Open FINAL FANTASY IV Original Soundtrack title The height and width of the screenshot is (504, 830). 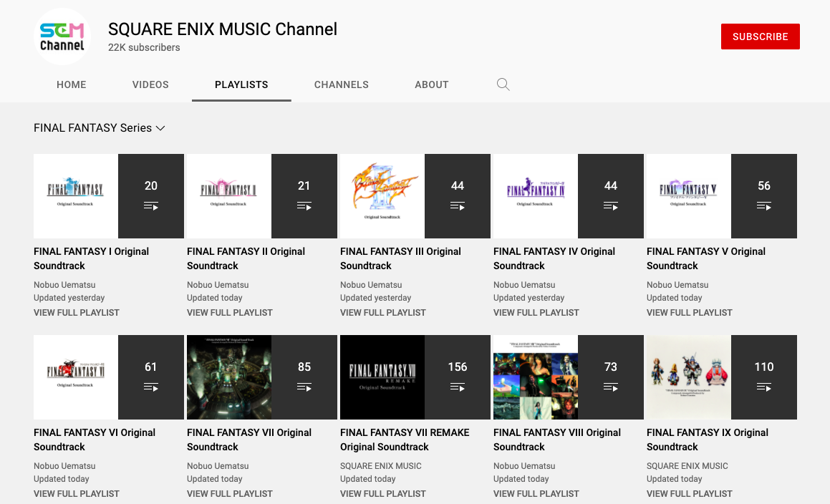tap(554, 258)
